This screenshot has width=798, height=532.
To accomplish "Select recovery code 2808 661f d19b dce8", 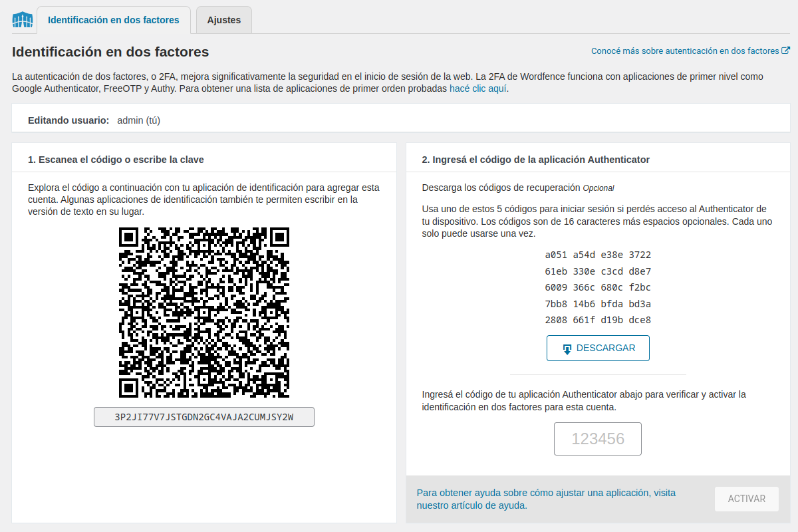I will pyautogui.click(x=598, y=320).
